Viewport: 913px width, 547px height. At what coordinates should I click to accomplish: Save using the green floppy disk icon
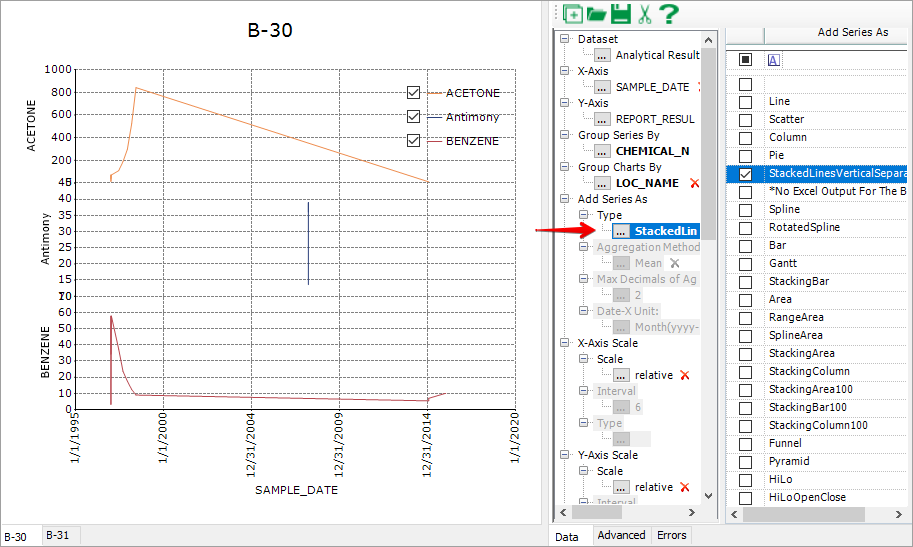(620, 14)
